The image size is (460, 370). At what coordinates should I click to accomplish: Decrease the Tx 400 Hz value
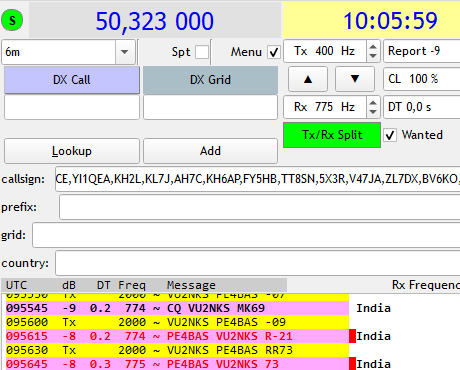373,56
